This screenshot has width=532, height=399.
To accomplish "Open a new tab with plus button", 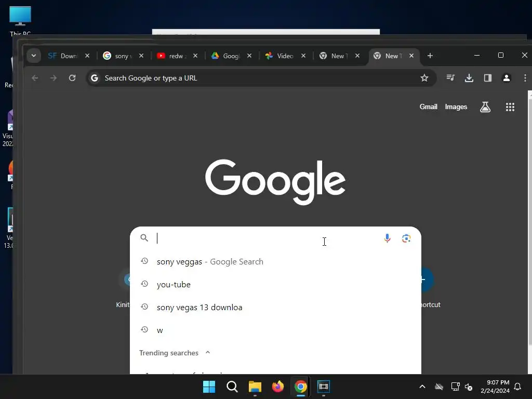I will coord(430,56).
